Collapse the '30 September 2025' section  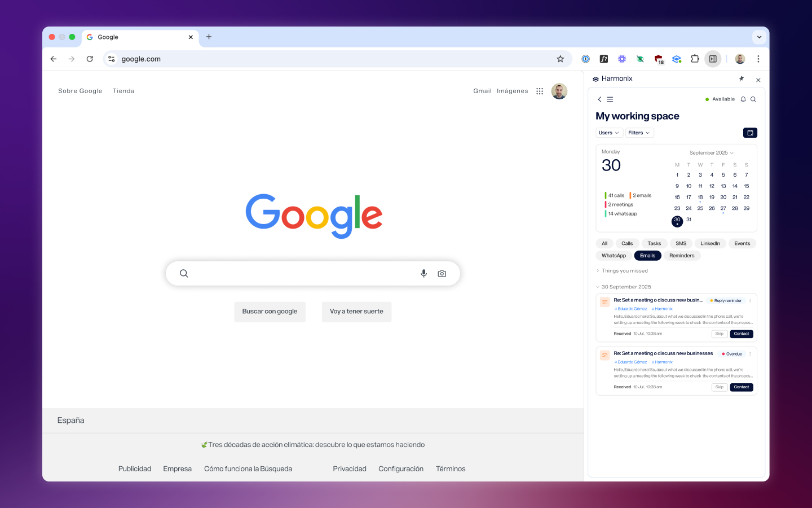pos(624,287)
